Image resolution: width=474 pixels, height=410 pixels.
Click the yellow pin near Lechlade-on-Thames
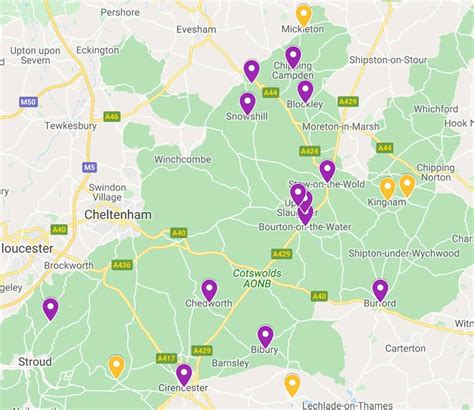coord(292,385)
